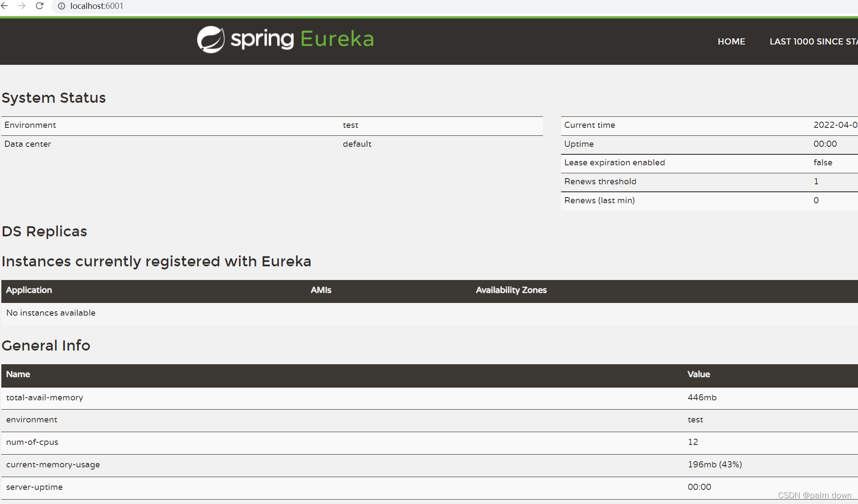Click the 196mb (43%) value
Viewport: 858px width, 504px height.
pyautogui.click(x=715, y=465)
